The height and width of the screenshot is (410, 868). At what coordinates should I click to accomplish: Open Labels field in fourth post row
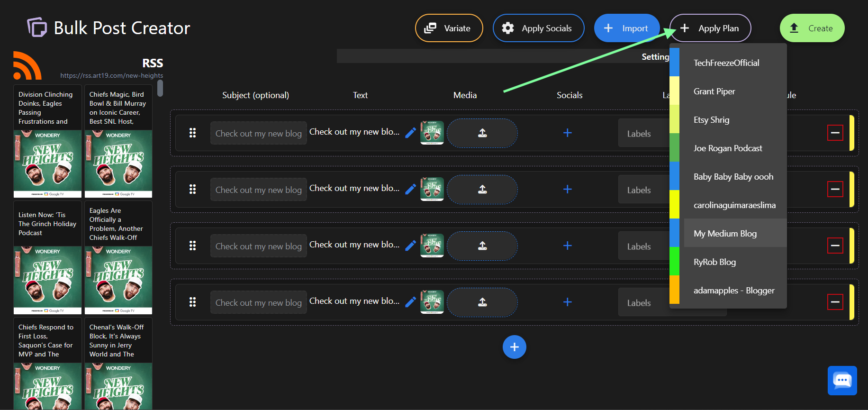pyautogui.click(x=643, y=302)
